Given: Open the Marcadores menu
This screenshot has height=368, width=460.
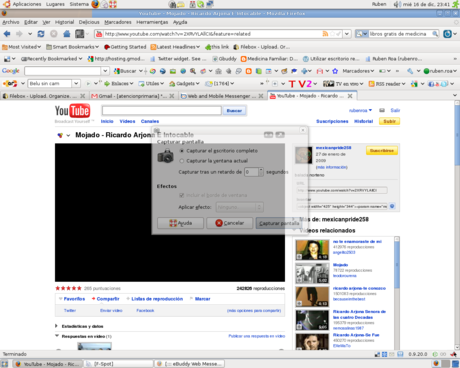Looking at the screenshot, I should point(118,22).
